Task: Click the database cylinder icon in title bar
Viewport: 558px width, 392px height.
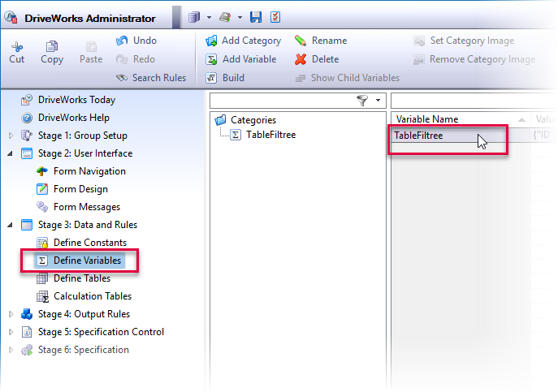Action: 194,17
